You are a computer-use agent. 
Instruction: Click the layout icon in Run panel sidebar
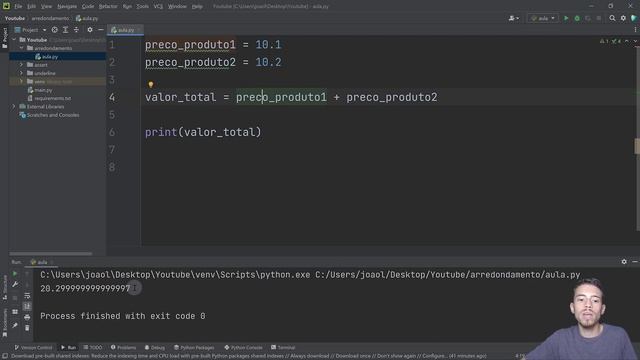15,312
